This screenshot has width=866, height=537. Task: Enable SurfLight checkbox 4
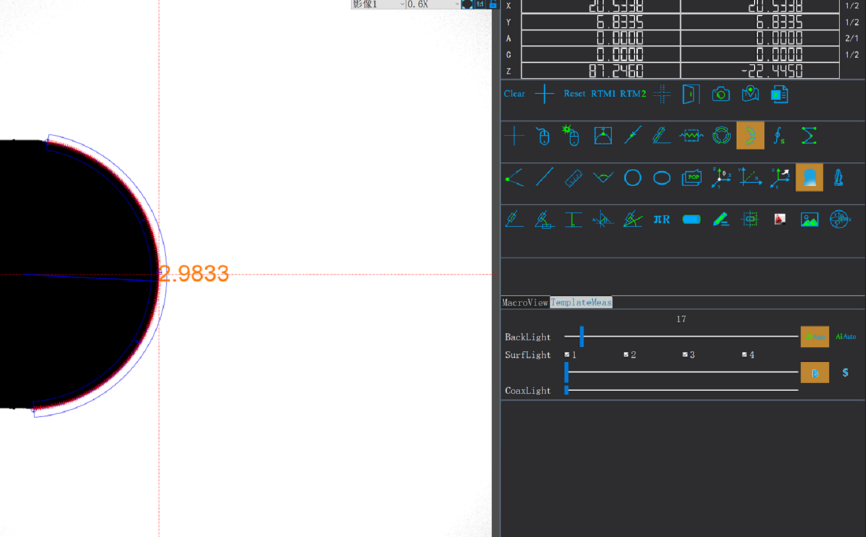[x=745, y=355]
